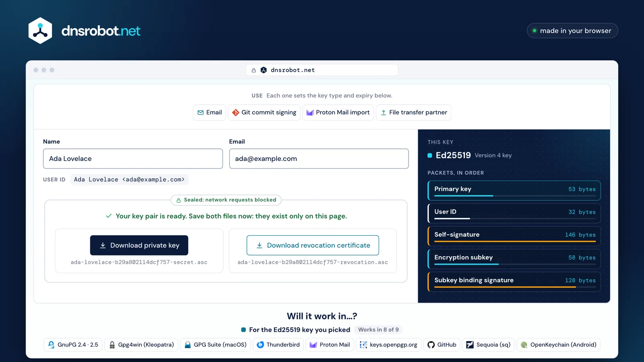Click Download revocation certificate button
The width and height of the screenshot is (644, 362).
[x=313, y=245]
